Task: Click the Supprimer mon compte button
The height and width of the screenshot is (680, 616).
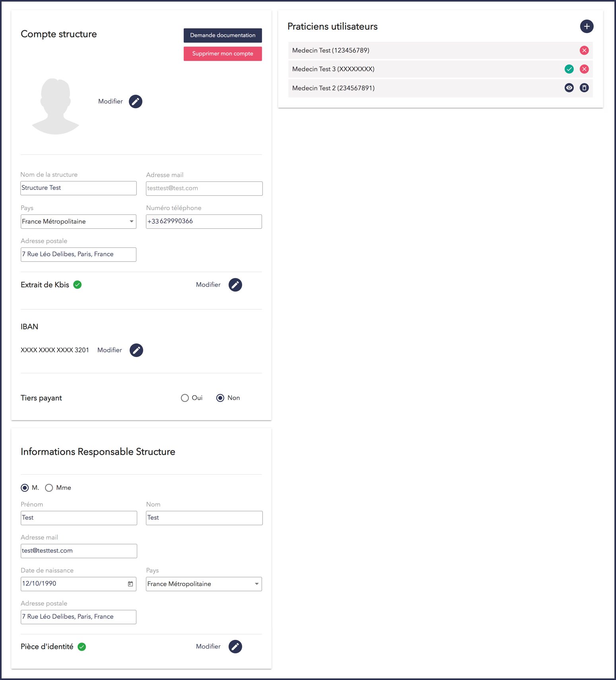Action: 223,54
